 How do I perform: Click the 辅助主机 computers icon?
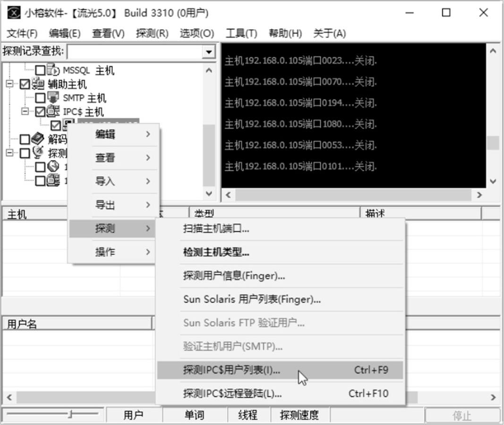point(38,84)
